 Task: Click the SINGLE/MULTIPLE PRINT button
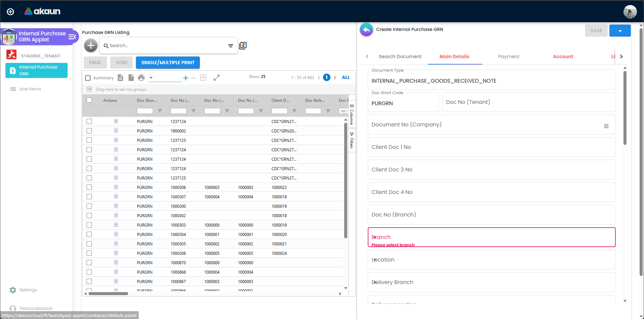[x=168, y=63]
